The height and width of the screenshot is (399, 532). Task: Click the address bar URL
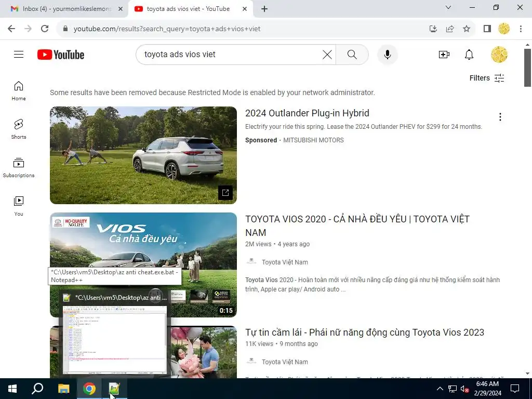click(x=167, y=29)
